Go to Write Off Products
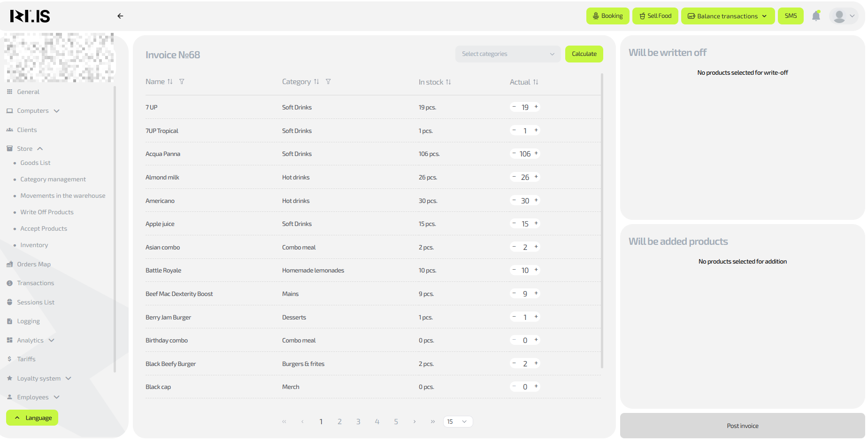 47,212
